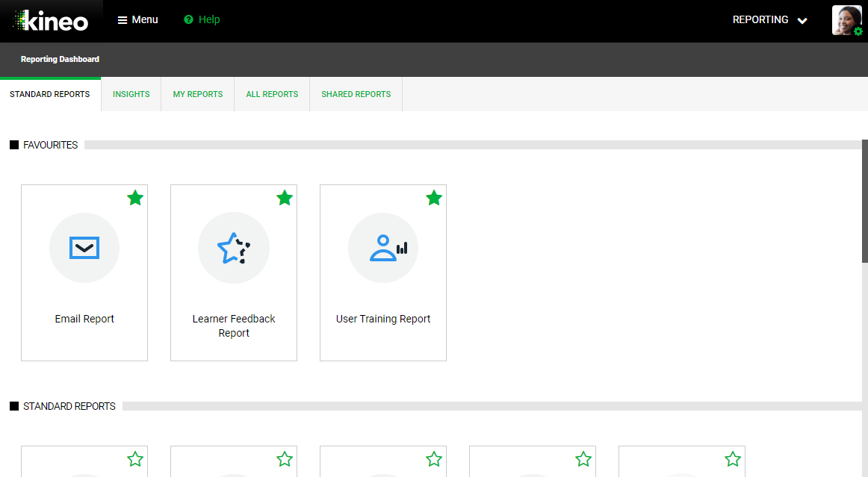
Task: Favourite the first standard report star
Action: [135, 459]
